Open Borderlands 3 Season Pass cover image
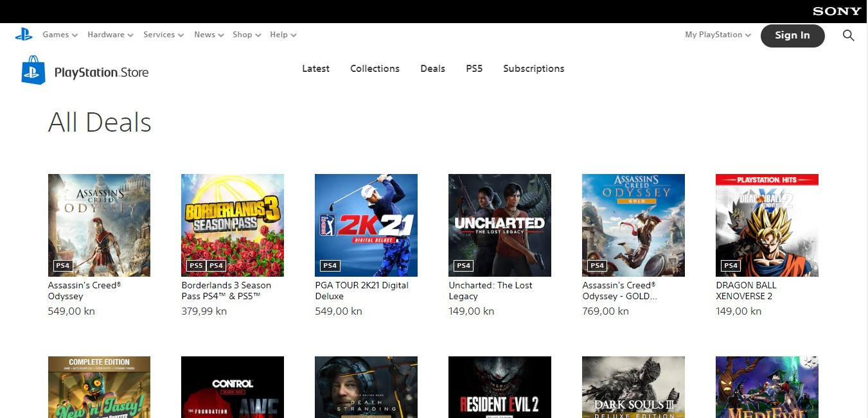 tap(233, 225)
